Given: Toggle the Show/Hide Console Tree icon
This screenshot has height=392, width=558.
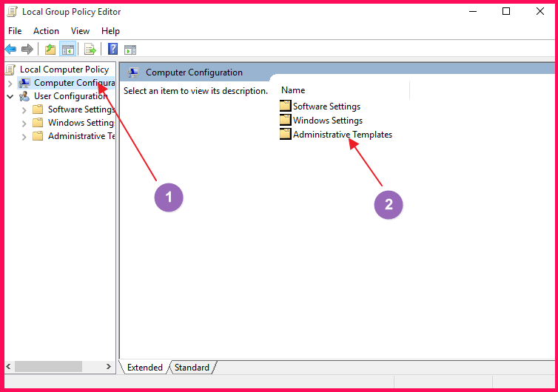Looking at the screenshot, I should (x=67, y=50).
